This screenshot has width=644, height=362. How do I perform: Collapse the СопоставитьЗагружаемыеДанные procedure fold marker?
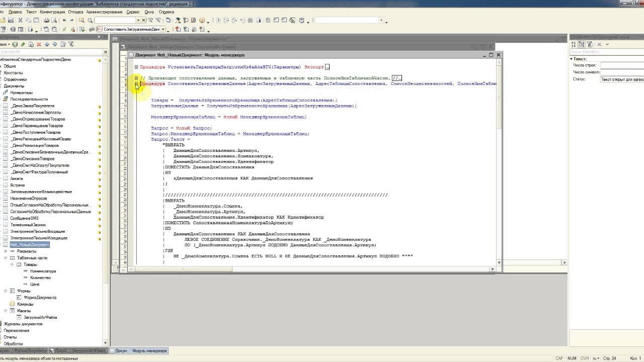coord(136,84)
